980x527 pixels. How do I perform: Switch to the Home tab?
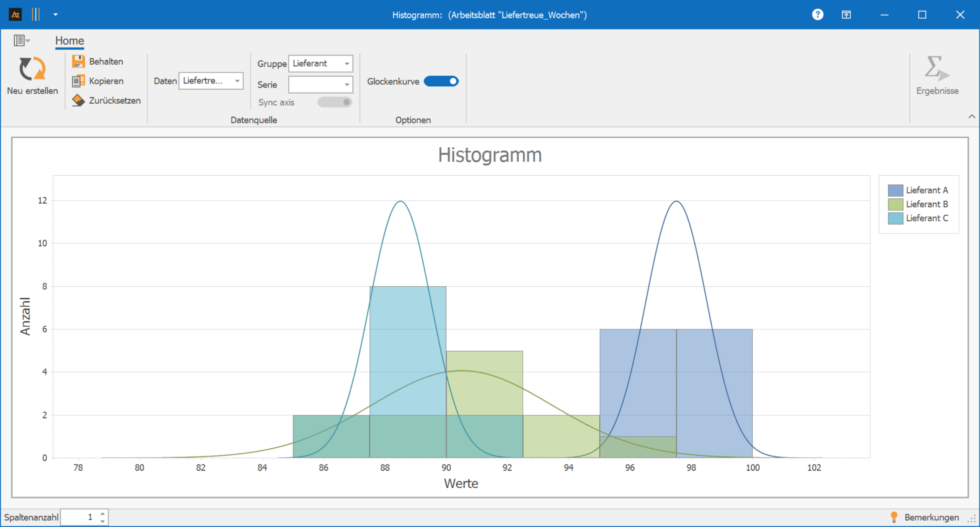(69, 41)
